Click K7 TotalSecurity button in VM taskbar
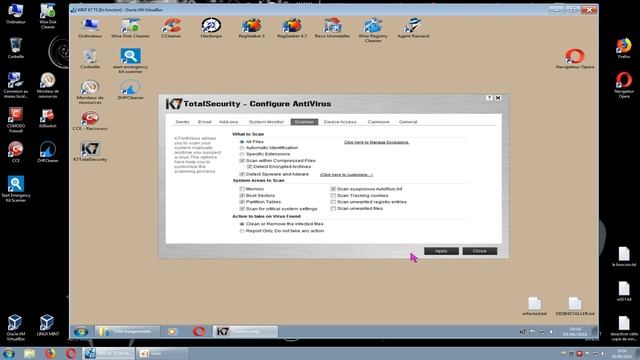Image resolution: width=640 pixels, height=360 pixels. (x=245, y=331)
